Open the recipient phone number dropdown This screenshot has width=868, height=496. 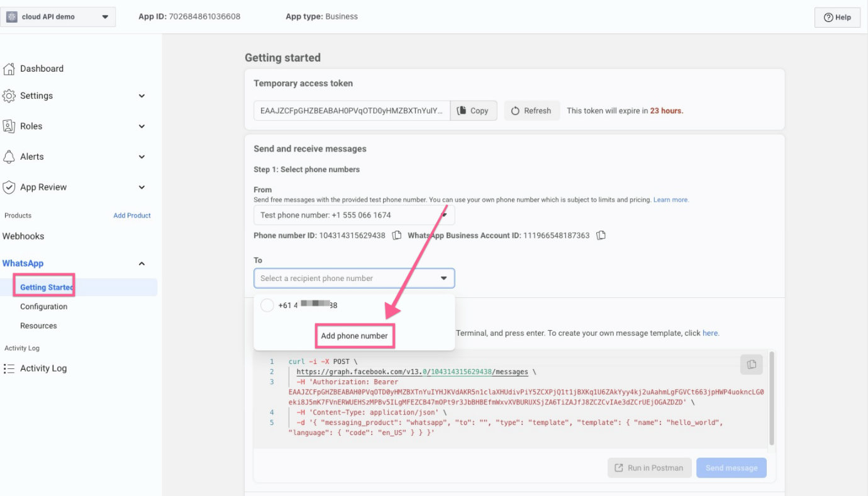tap(354, 278)
